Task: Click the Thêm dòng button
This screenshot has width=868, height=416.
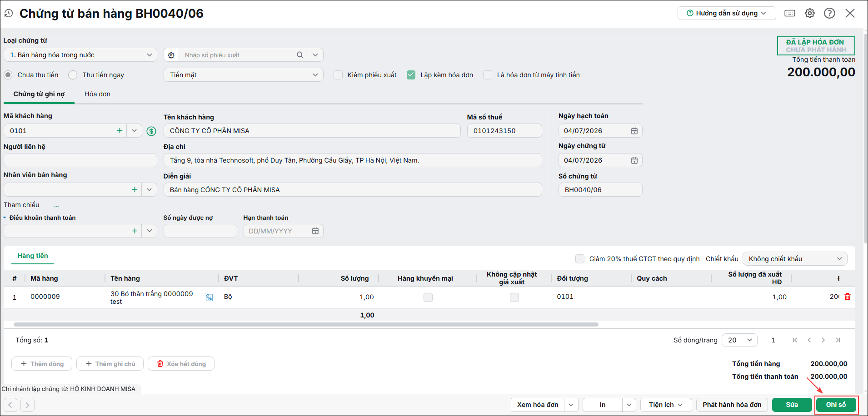Action: [x=42, y=364]
